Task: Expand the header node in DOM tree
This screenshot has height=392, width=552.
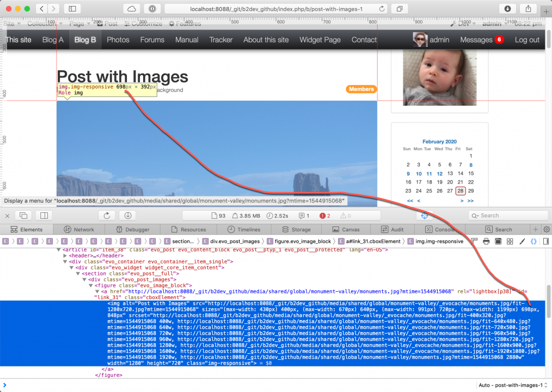Action: click(65, 256)
